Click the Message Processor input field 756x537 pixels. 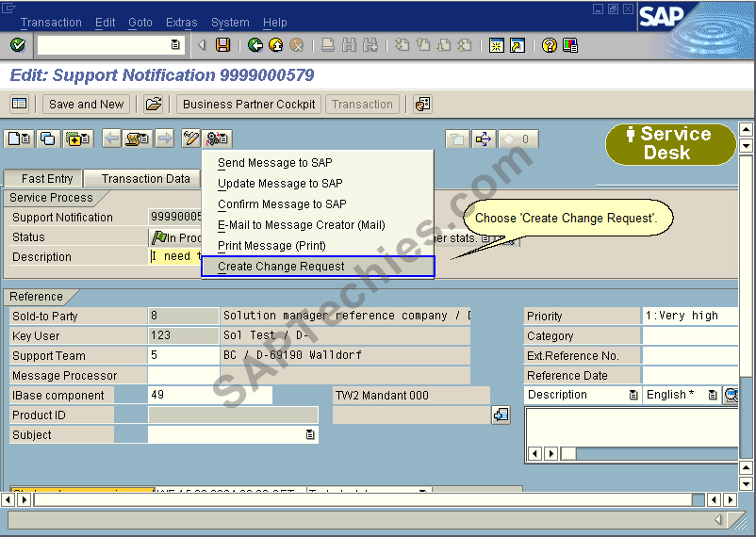point(183,375)
